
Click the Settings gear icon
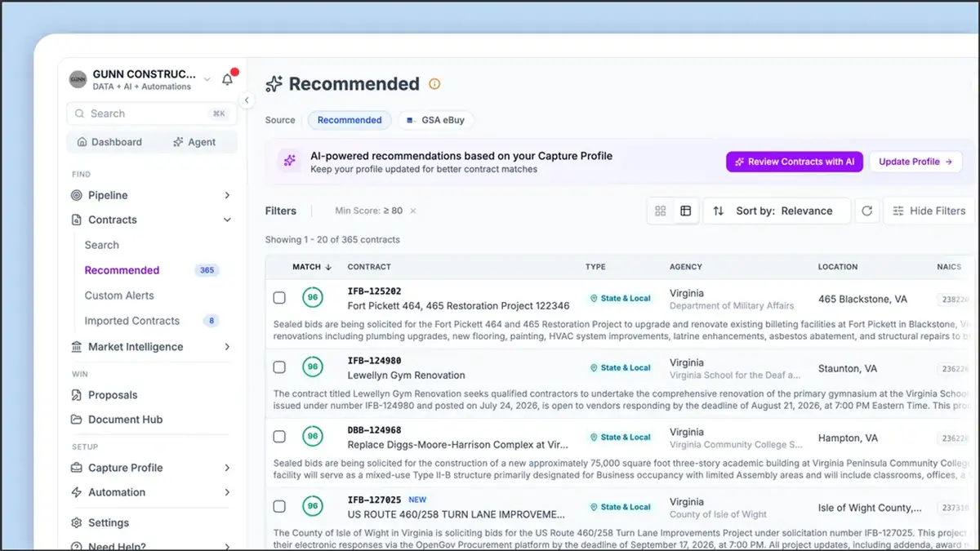pyautogui.click(x=77, y=522)
